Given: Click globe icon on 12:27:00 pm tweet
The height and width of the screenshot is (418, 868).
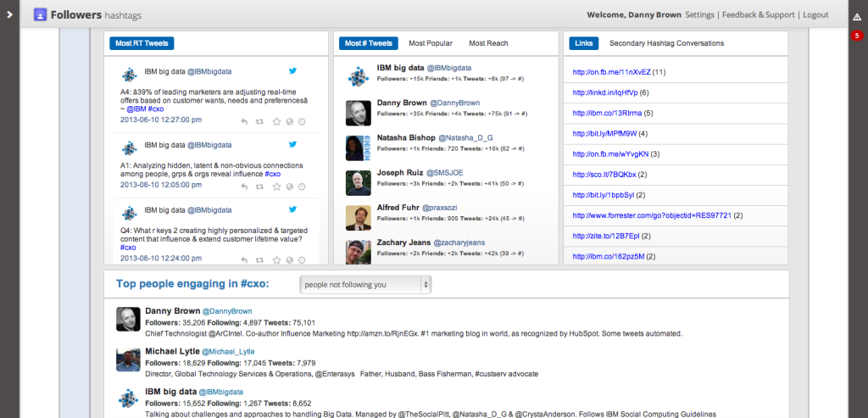Looking at the screenshot, I should [290, 122].
